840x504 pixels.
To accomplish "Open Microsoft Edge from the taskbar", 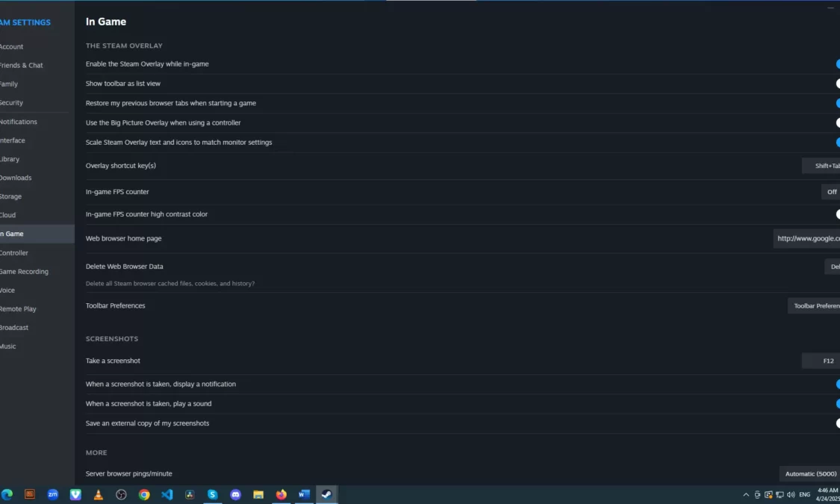I will [x=7, y=494].
